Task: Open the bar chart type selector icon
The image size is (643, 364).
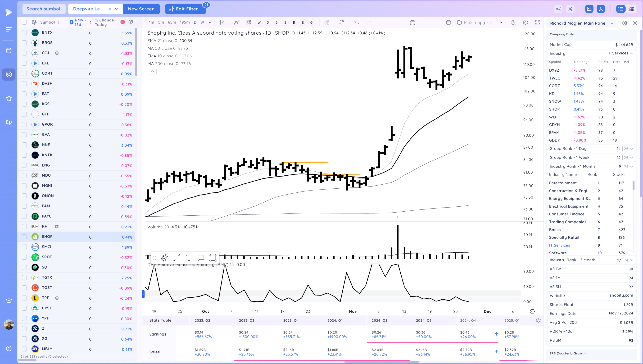Action: tap(222, 23)
